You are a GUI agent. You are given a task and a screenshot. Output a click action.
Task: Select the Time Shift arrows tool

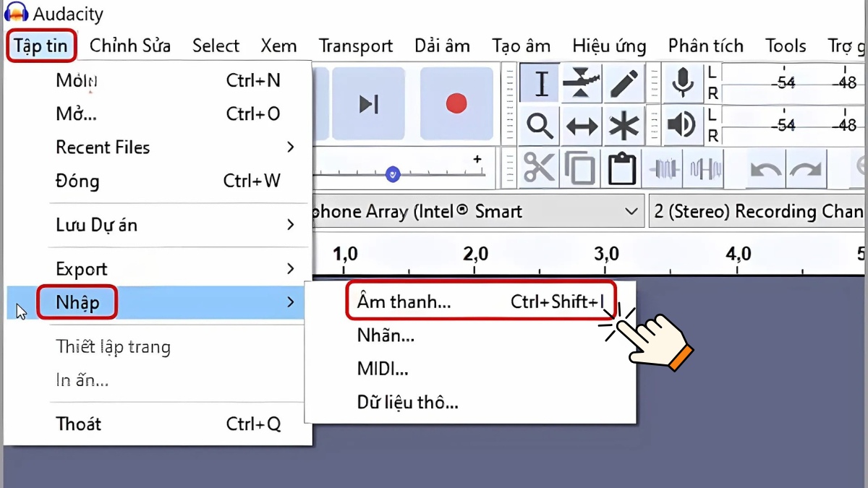(582, 125)
